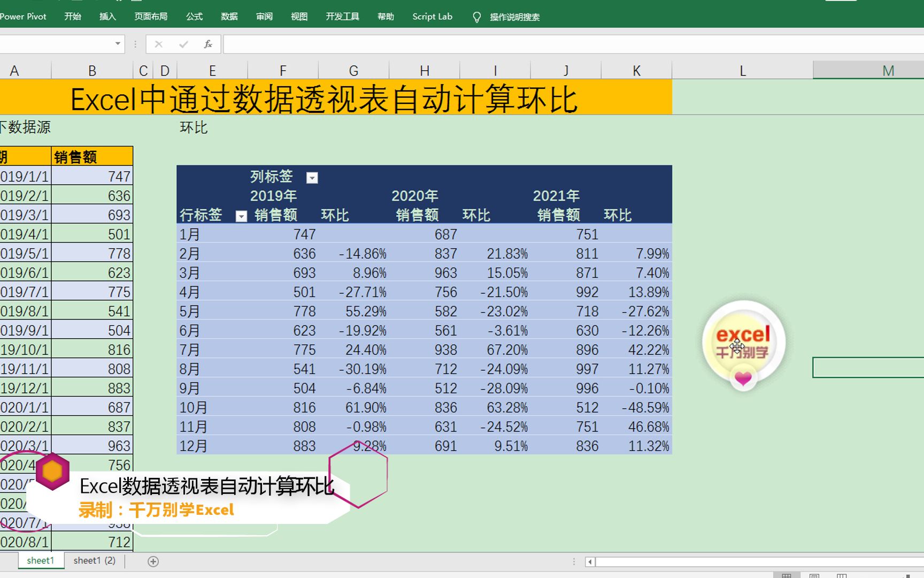Switch to the 开始 ribbon tab
The width and height of the screenshot is (924, 578).
click(x=72, y=17)
